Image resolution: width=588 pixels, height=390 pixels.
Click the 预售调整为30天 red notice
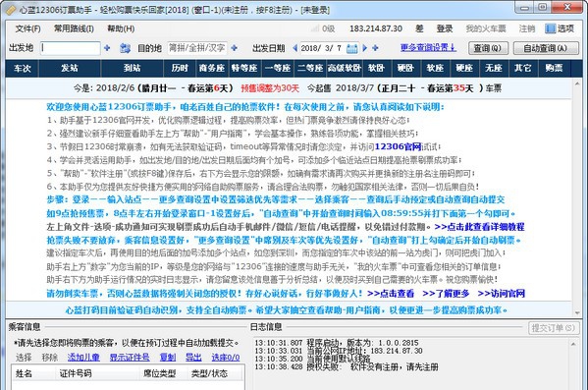click(270, 88)
